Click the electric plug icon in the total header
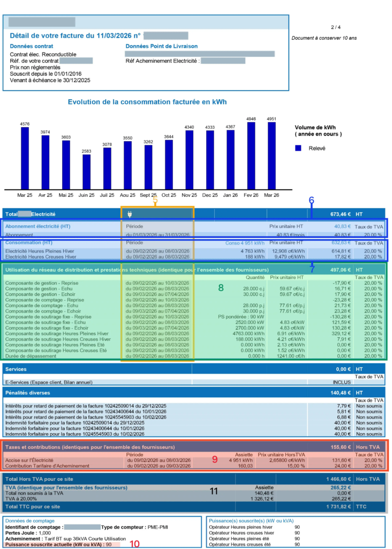This screenshot has width=392, height=549. (129, 214)
